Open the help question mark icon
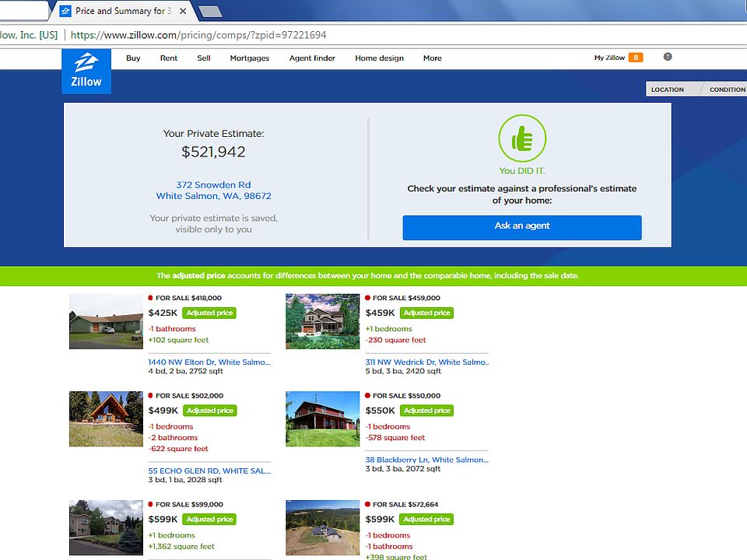The width and height of the screenshot is (747, 560). [668, 57]
